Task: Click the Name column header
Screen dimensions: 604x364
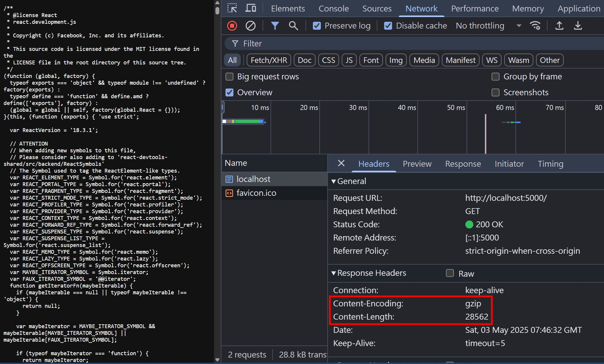Action: pos(274,163)
